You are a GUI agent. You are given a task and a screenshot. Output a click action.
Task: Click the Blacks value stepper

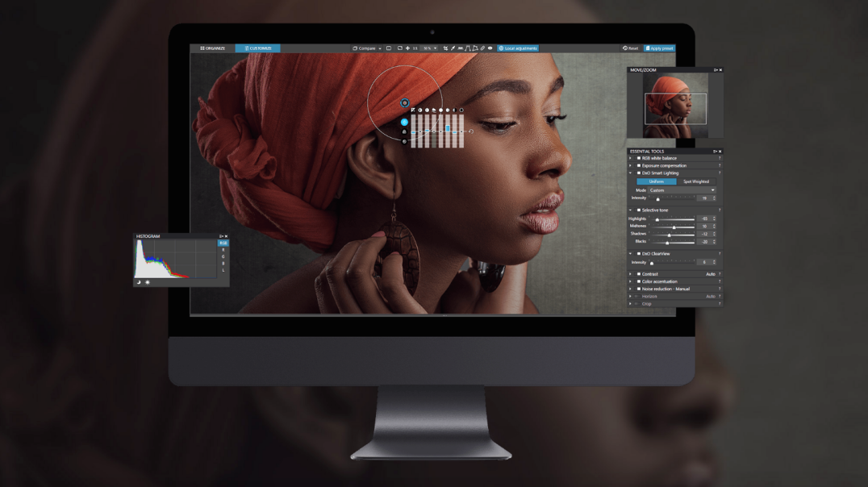point(714,242)
